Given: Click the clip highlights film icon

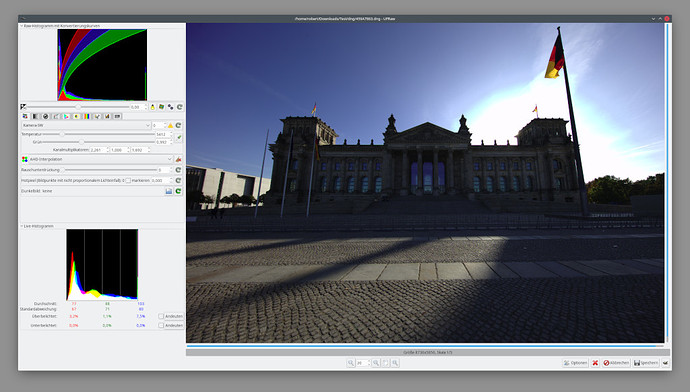Looking at the screenshot, I should click(x=161, y=107).
